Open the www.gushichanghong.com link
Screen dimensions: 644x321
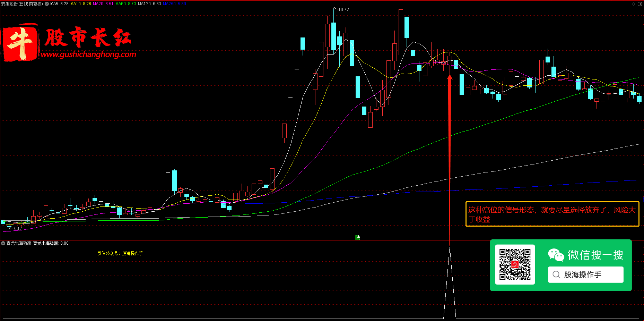pyautogui.click(x=88, y=54)
